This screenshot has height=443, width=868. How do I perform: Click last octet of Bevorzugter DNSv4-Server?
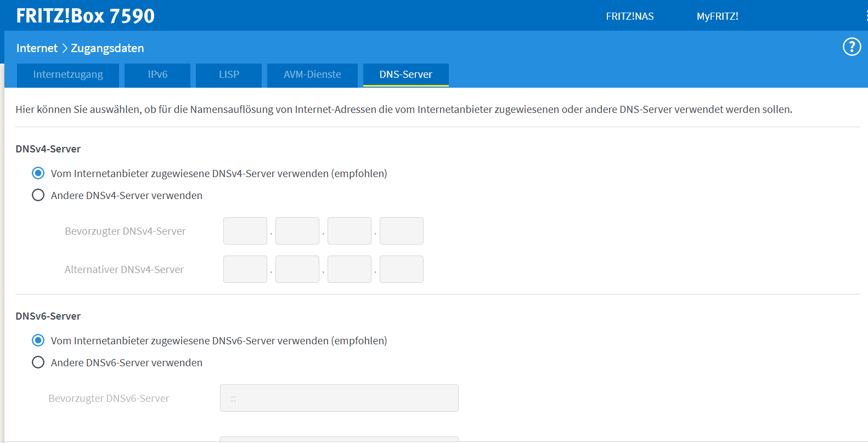coord(401,231)
